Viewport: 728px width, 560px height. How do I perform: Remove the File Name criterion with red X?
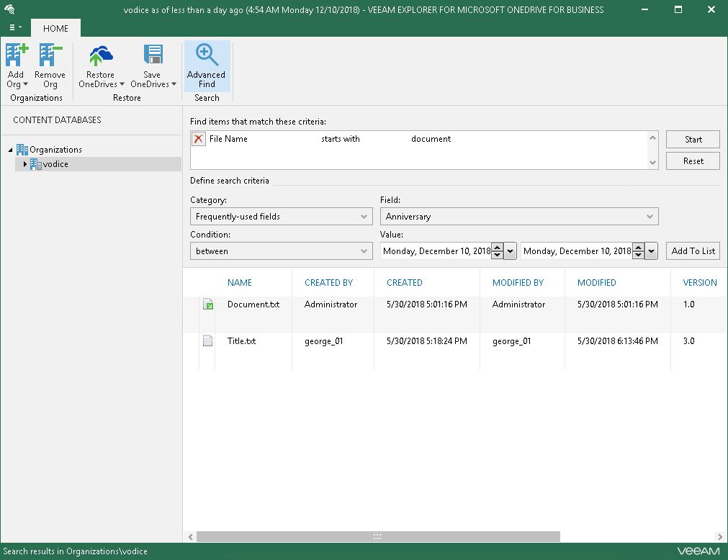point(199,139)
